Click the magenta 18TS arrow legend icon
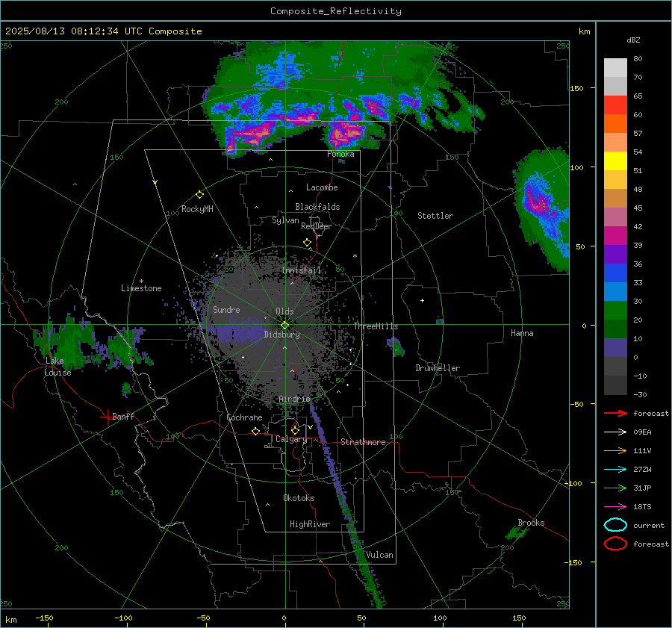The image size is (672, 628). pyautogui.click(x=615, y=507)
